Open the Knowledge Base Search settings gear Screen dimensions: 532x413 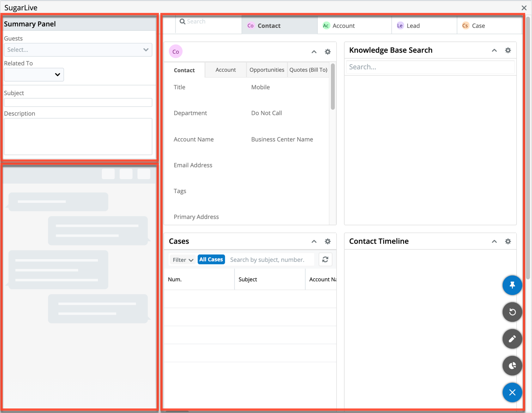pyautogui.click(x=508, y=50)
